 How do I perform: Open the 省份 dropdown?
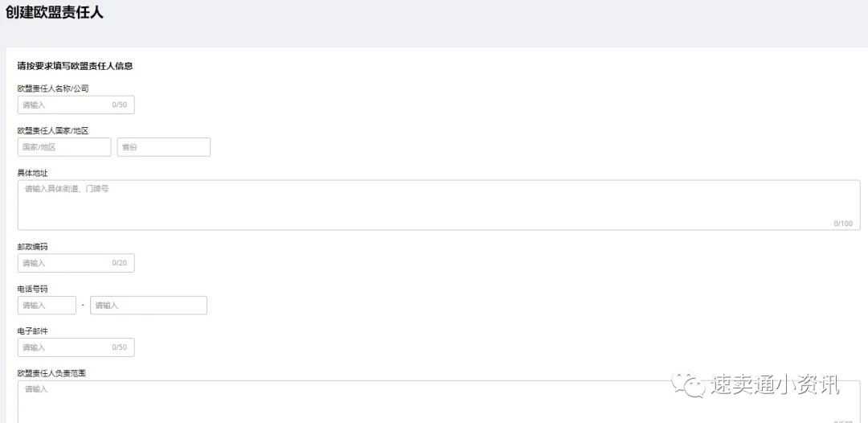[164, 147]
